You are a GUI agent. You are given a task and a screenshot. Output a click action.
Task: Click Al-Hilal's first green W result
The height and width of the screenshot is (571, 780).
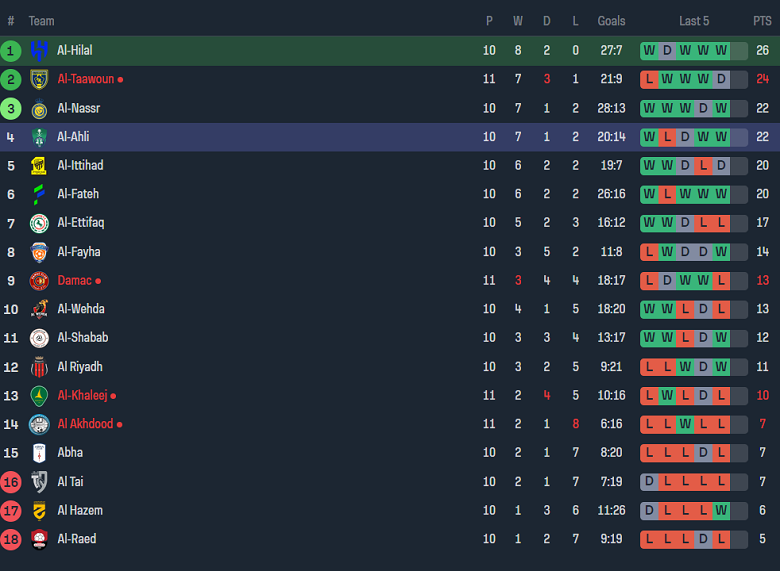[649, 50]
